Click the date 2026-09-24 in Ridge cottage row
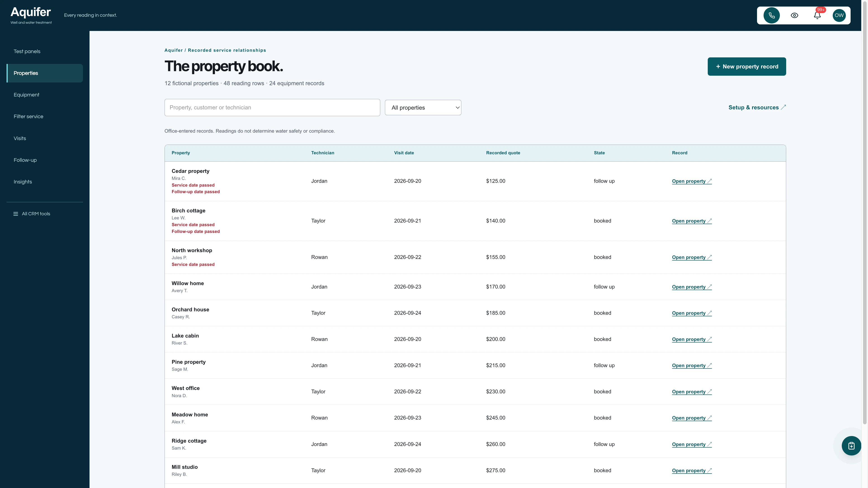The height and width of the screenshot is (488, 868). pyautogui.click(x=407, y=444)
